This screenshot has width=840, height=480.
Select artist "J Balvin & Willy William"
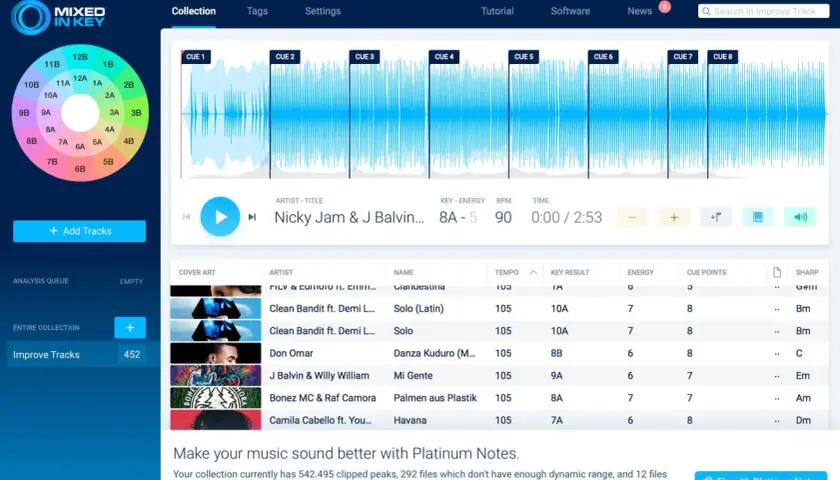click(x=319, y=376)
